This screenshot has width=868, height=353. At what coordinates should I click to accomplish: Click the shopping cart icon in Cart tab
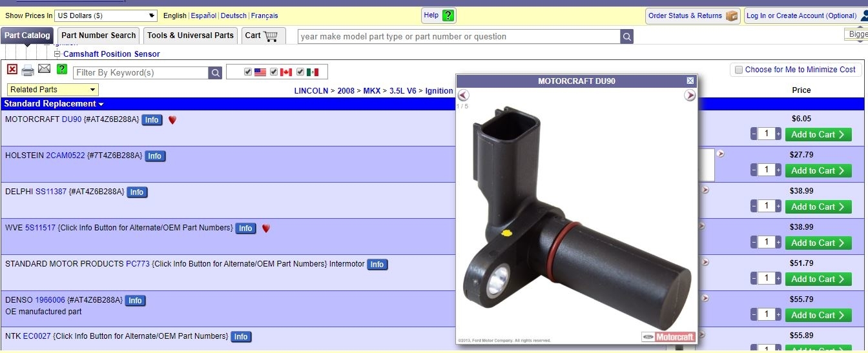coord(270,36)
